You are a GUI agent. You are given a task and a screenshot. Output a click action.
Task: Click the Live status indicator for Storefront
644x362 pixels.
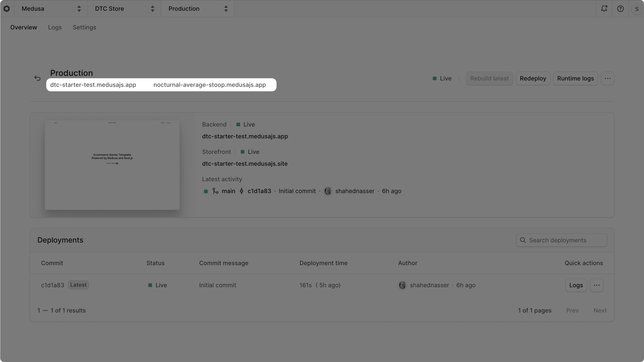[243, 152]
